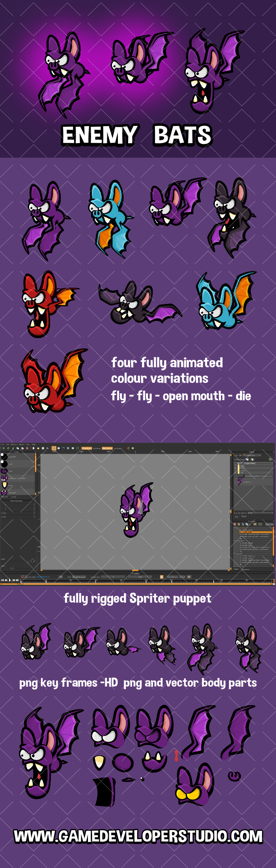276x868 pixels.
Task: Toggle the orange Show Bones button
Action: click(x=87, y=448)
